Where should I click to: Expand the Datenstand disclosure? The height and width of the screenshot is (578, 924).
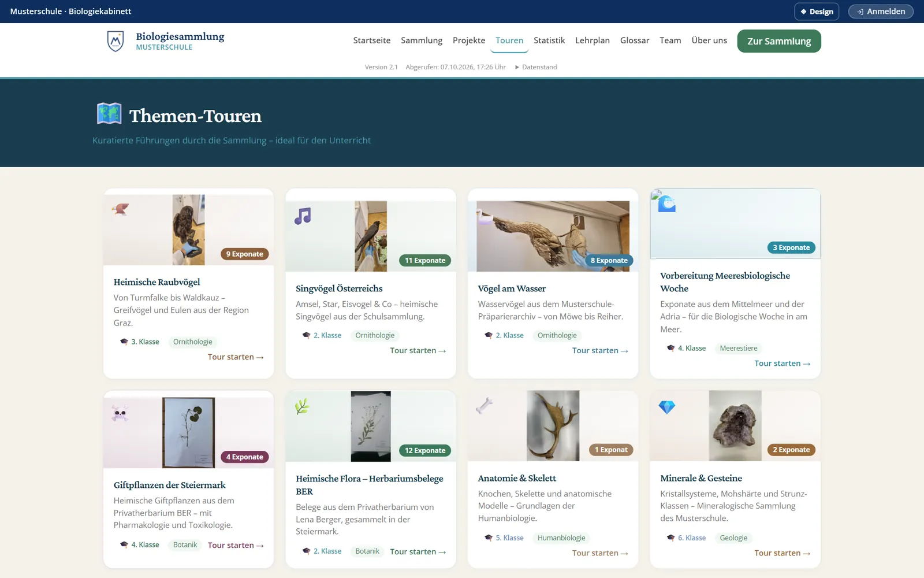click(x=536, y=67)
